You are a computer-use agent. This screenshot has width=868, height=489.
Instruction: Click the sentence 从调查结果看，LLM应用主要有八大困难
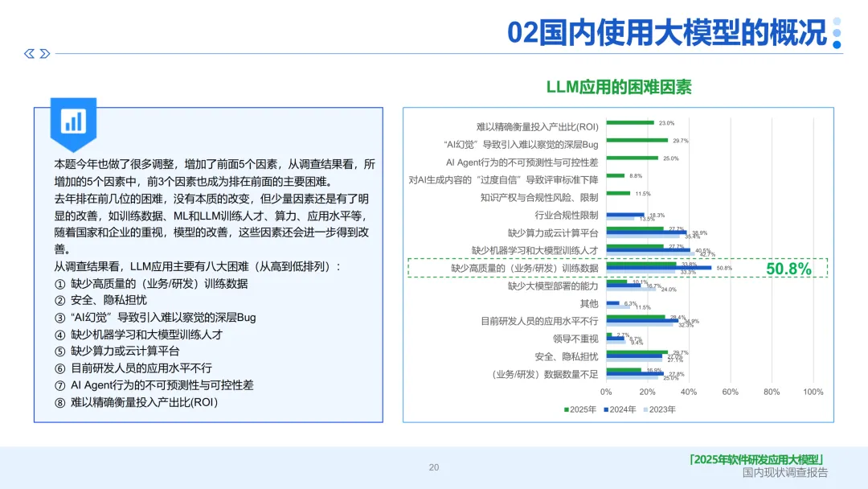pyautogui.click(x=197, y=266)
